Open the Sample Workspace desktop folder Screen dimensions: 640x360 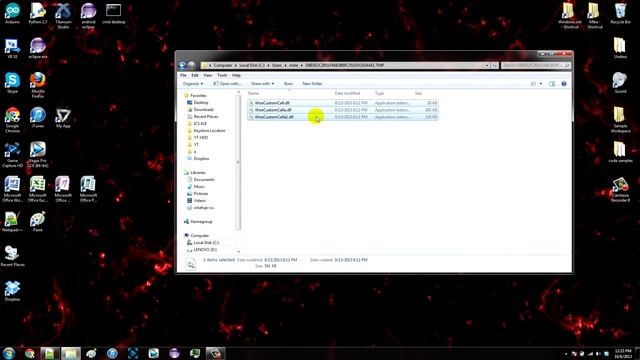(620, 120)
